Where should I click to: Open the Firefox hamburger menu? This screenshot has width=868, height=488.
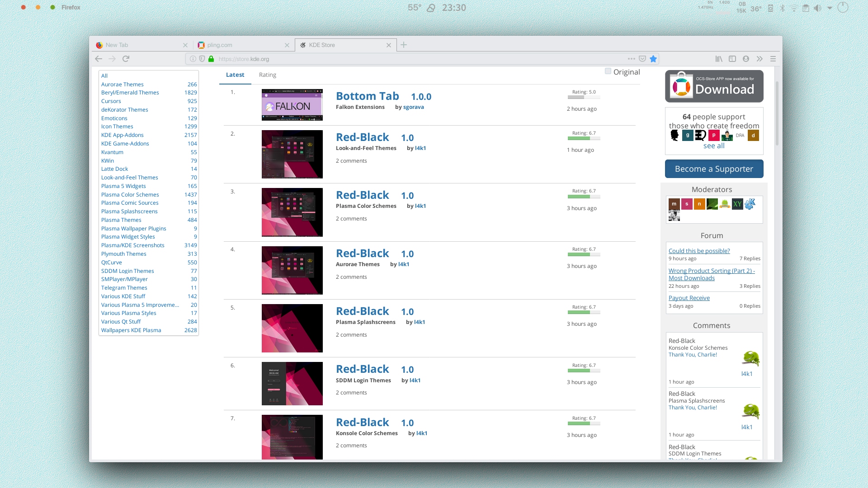773,59
